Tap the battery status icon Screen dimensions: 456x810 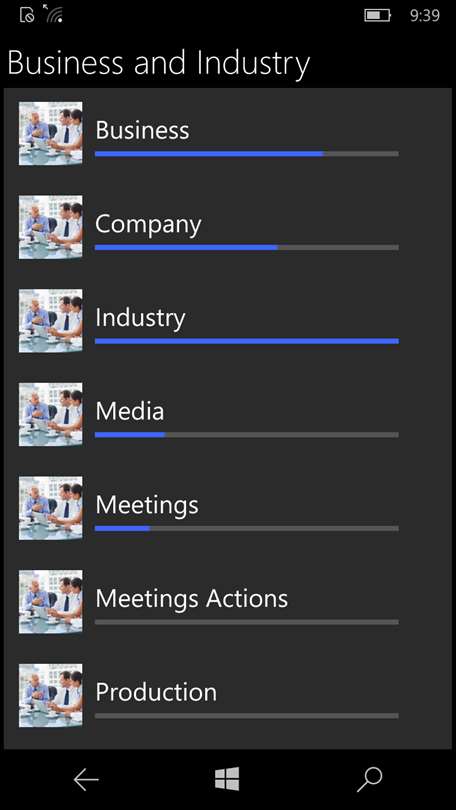point(378,15)
